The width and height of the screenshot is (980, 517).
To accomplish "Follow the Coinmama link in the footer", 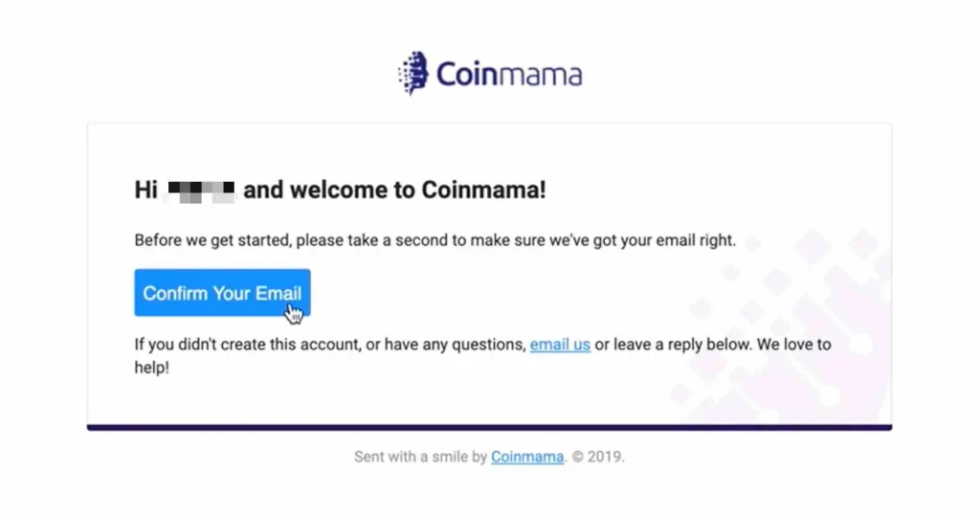I will [x=527, y=457].
